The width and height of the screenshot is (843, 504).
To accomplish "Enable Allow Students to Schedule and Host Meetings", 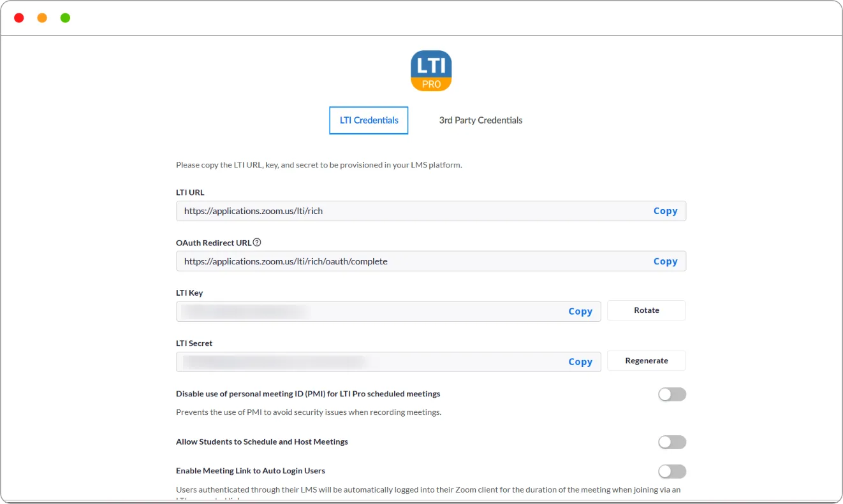I will tap(672, 442).
